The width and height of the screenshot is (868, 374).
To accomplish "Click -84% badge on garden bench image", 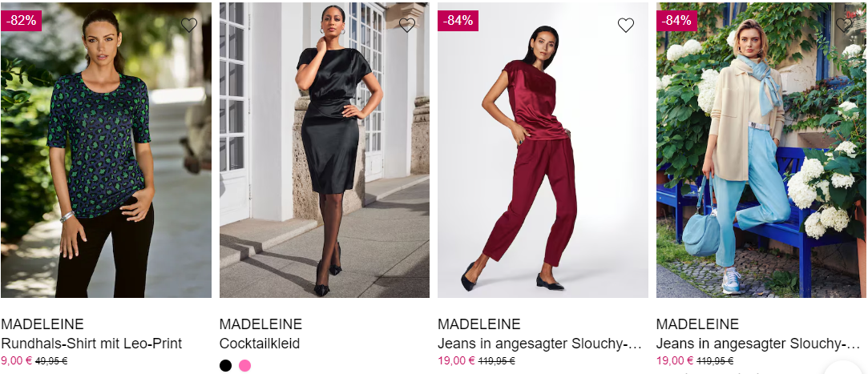I will click(x=677, y=21).
